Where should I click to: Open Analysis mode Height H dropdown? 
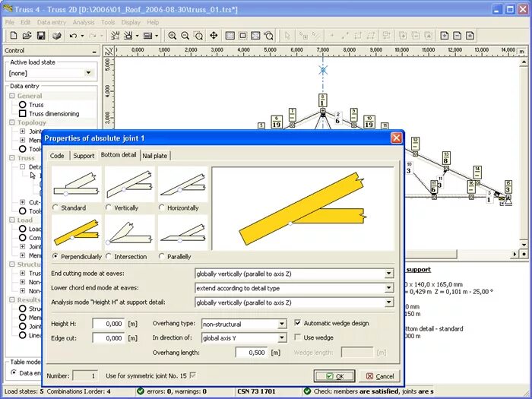click(x=389, y=302)
